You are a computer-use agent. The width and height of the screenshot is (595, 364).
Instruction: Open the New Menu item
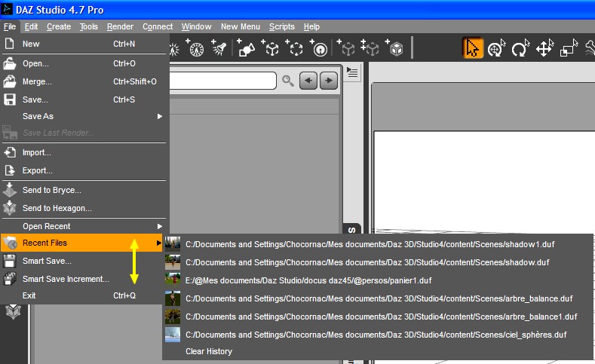click(x=241, y=26)
